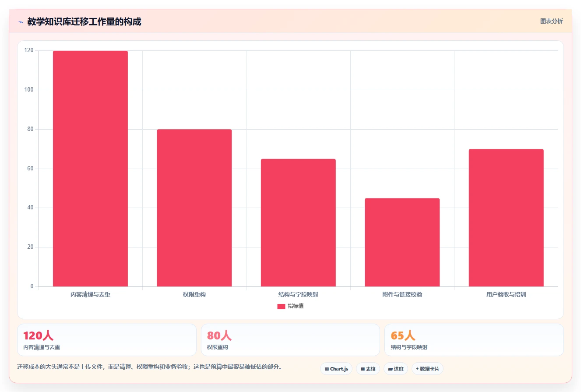Screen dimensions: 581x392
Task: Click the footnote text starting with 迁移成本的大头
Action: 150,367
